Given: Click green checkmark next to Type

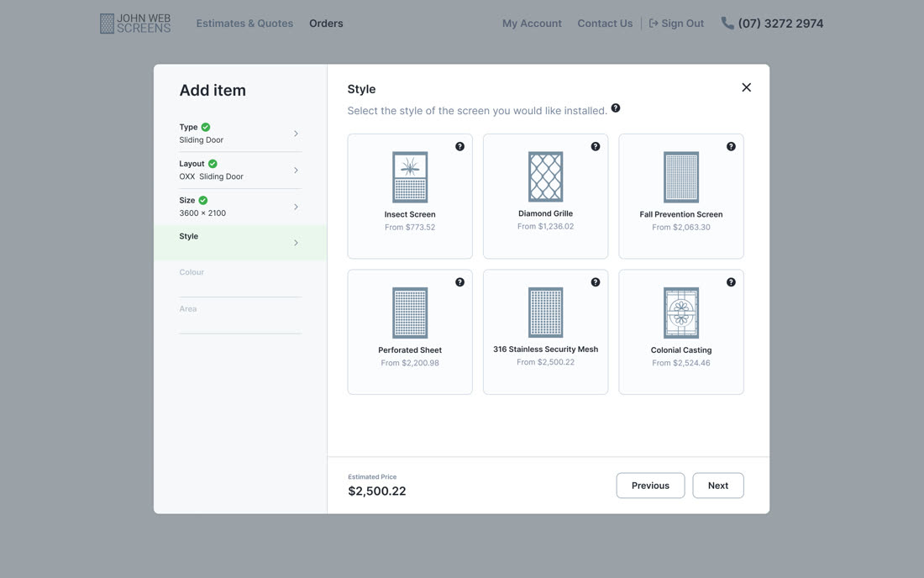Looking at the screenshot, I should [206, 127].
